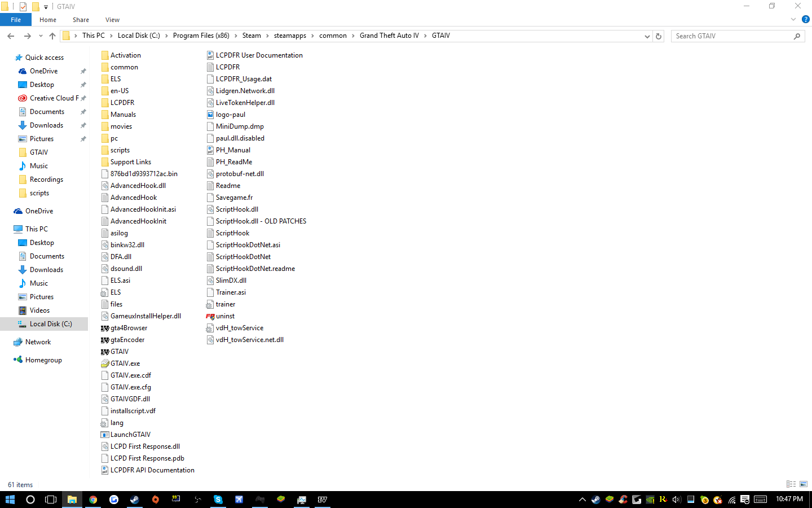Open the gta4Browser application
Image resolution: width=812 pixels, height=508 pixels.
coord(124,328)
